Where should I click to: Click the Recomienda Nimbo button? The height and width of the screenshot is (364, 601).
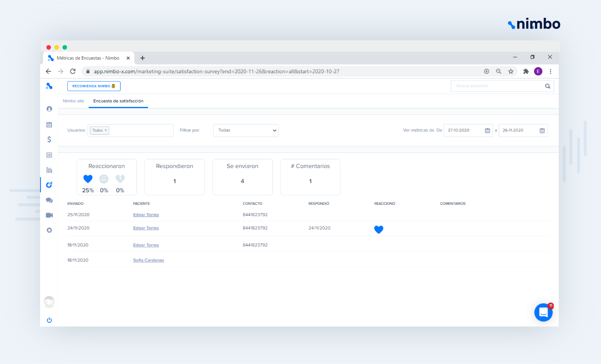coord(94,86)
